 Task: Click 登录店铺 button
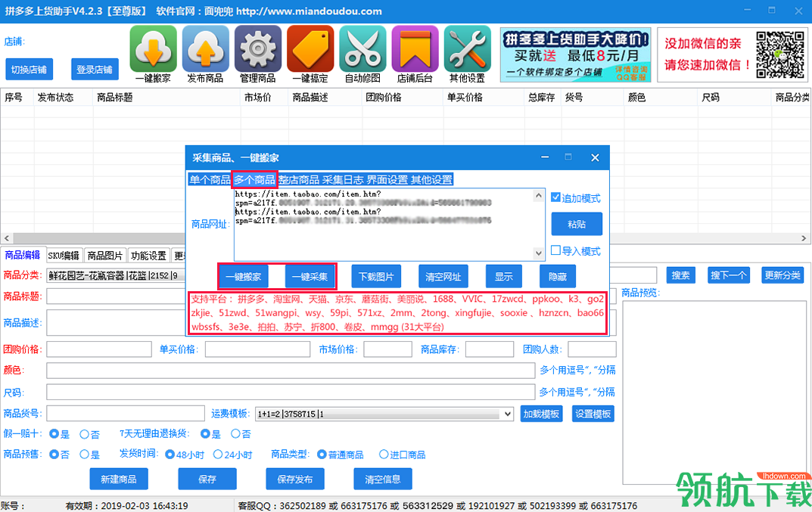click(95, 70)
